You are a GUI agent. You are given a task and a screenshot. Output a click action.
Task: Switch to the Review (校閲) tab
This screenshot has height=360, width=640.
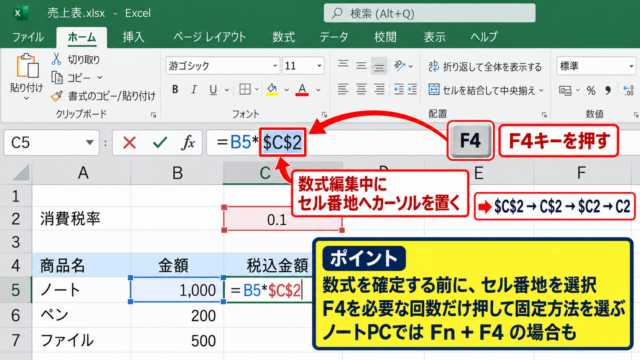coord(385,37)
